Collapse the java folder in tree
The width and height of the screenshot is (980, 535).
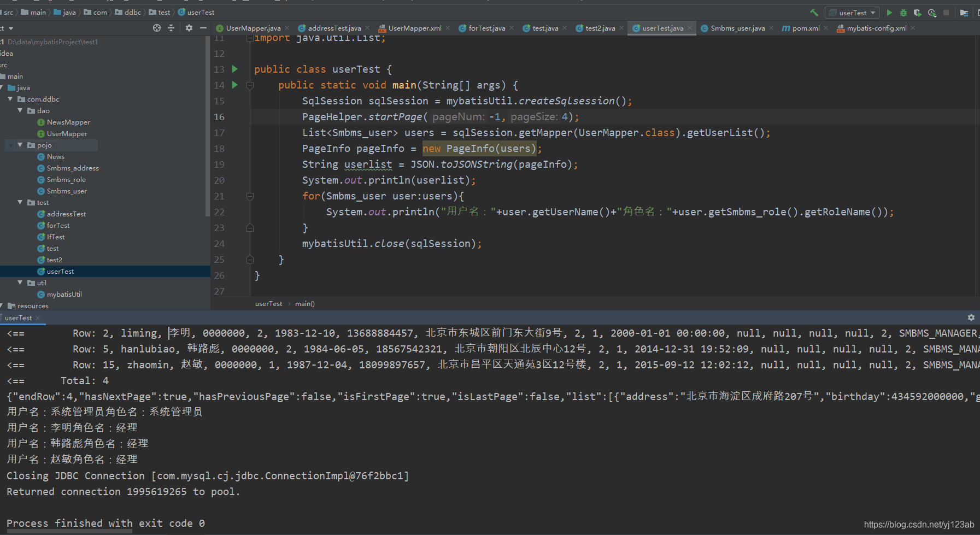click(x=2, y=87)
